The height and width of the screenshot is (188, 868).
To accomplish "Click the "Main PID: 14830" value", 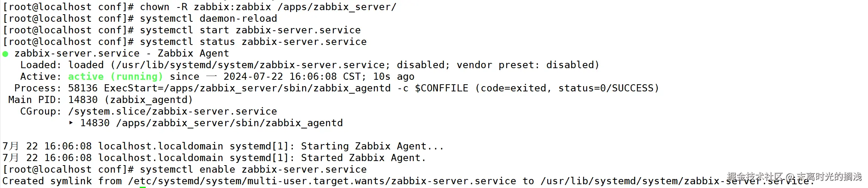I will point(83,100).
